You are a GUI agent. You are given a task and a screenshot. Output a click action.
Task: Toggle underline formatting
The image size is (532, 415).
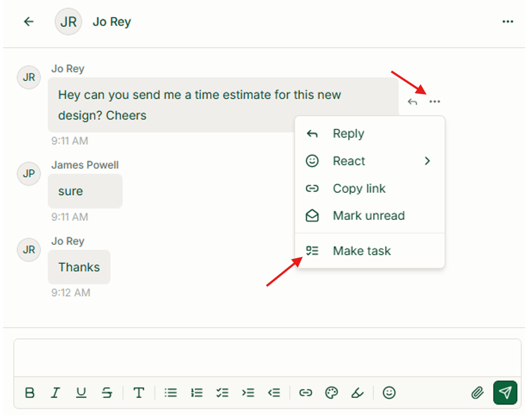[x=81, y=393]
